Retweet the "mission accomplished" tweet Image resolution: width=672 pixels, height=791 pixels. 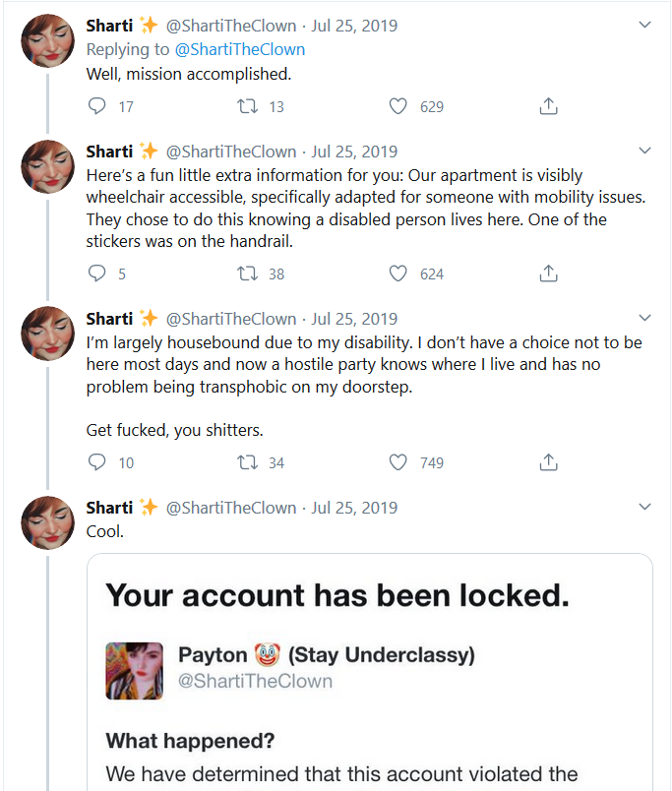coord(247,106)
